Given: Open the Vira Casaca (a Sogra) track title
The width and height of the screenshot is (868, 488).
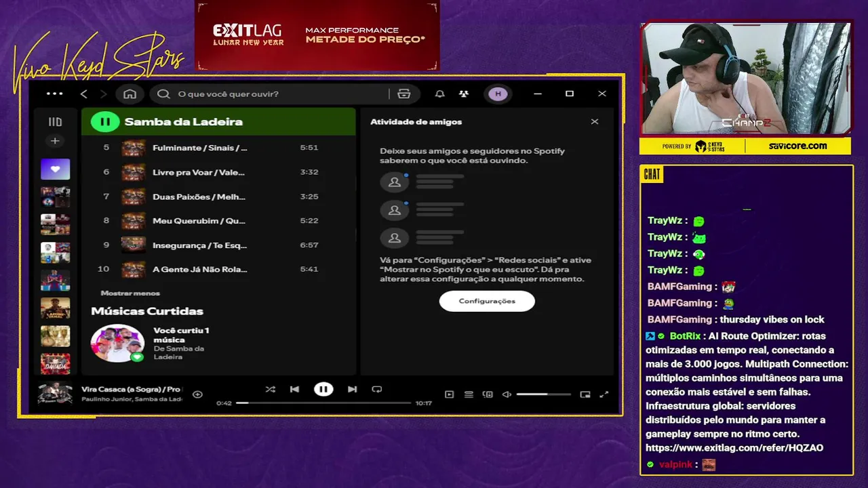Looking at the screenshot, I should click(x=132, y=389).
